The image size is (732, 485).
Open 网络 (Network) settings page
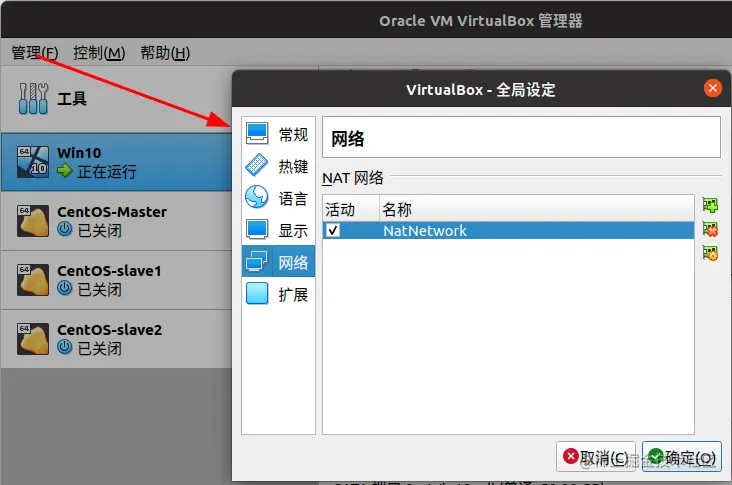point(278,262)
